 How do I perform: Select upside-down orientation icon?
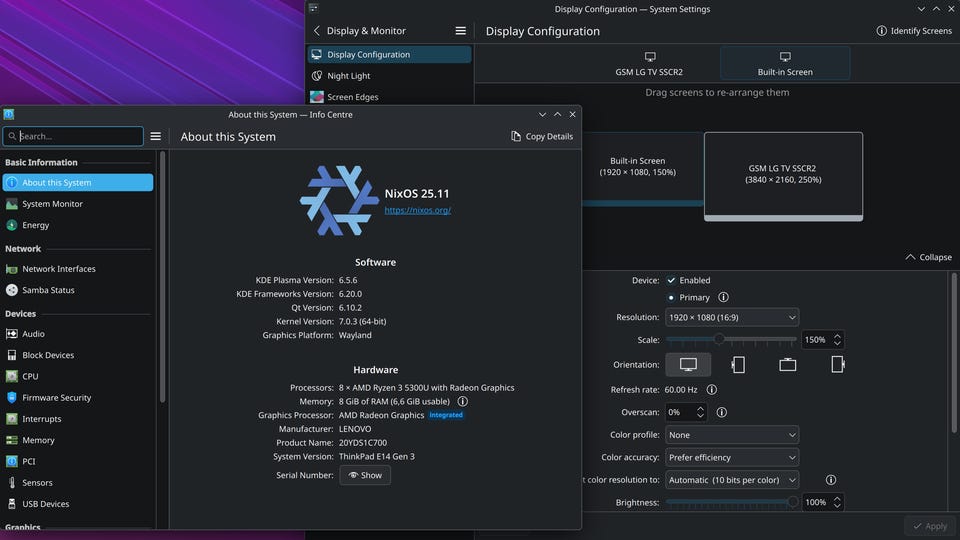coord(787,364)
